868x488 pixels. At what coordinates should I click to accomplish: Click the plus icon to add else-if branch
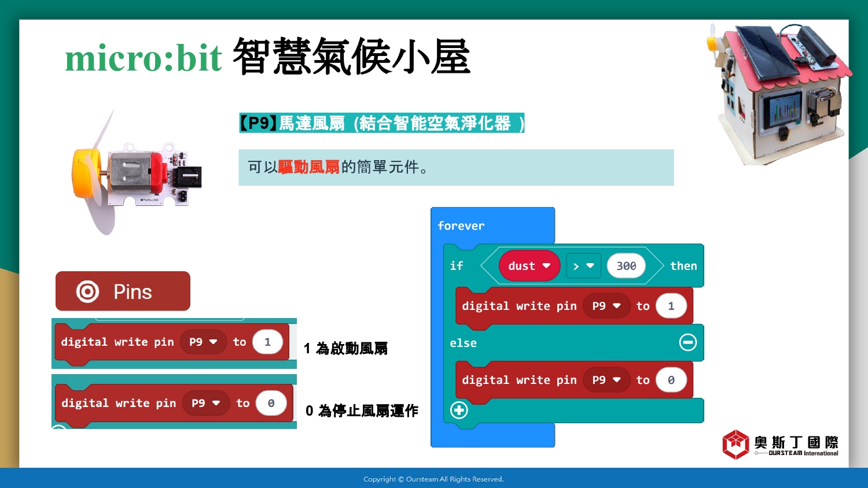point(459,411)
